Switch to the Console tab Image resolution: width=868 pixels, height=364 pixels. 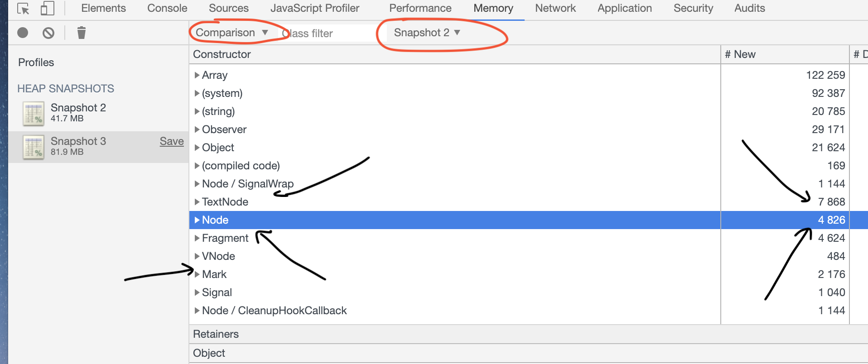pos(167,8)
